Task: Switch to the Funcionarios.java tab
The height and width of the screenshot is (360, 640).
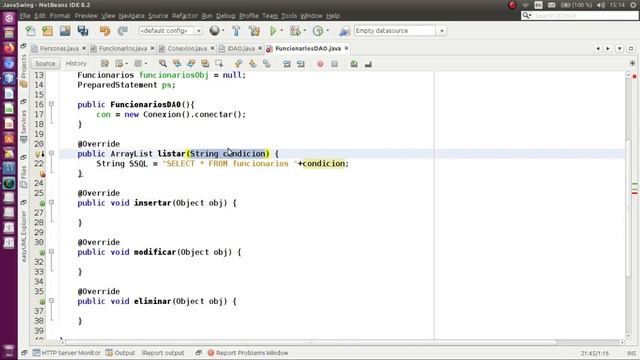Action: click(122, 49)
